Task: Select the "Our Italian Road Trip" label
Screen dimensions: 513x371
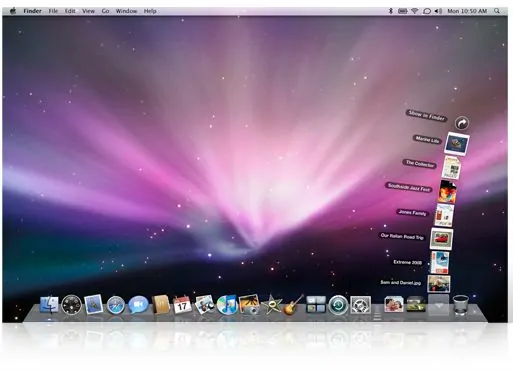Action: click(x=402, y=237)
